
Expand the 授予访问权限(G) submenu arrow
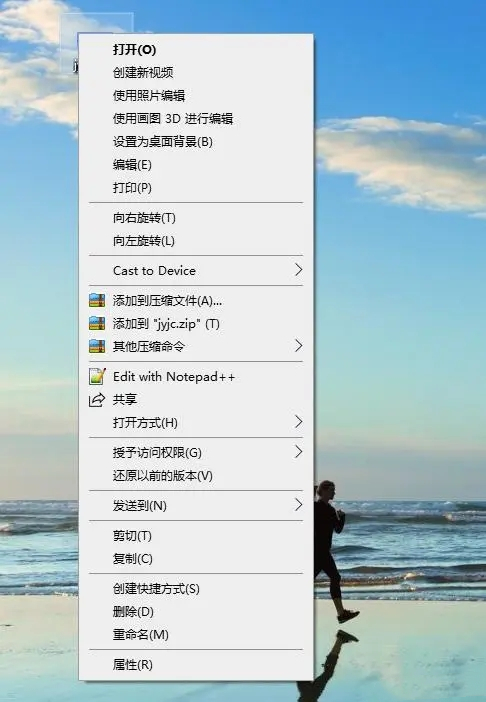[x=298, y=452]
